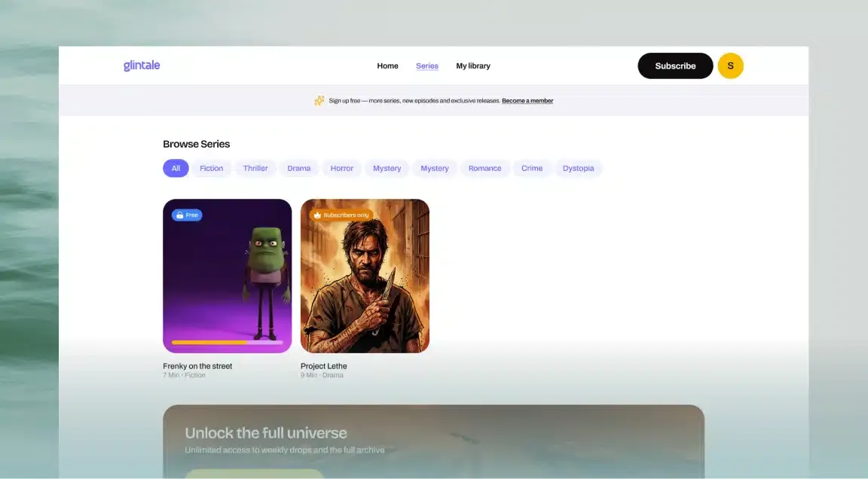Follow the Become a member link
Screen dimensions: 868x479
click(527, 101)
